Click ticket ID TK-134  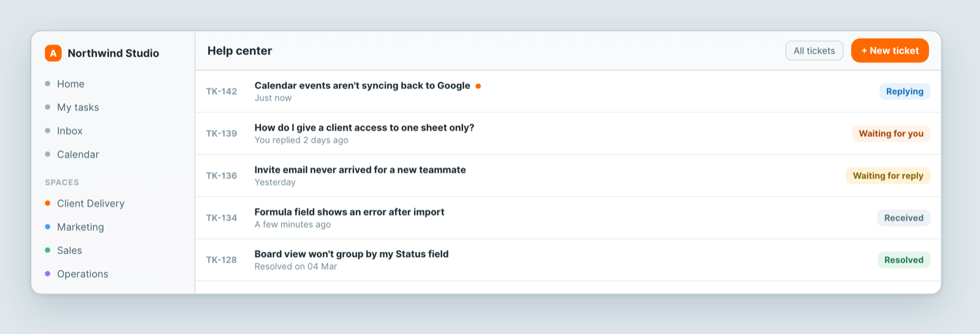point(221,218)
